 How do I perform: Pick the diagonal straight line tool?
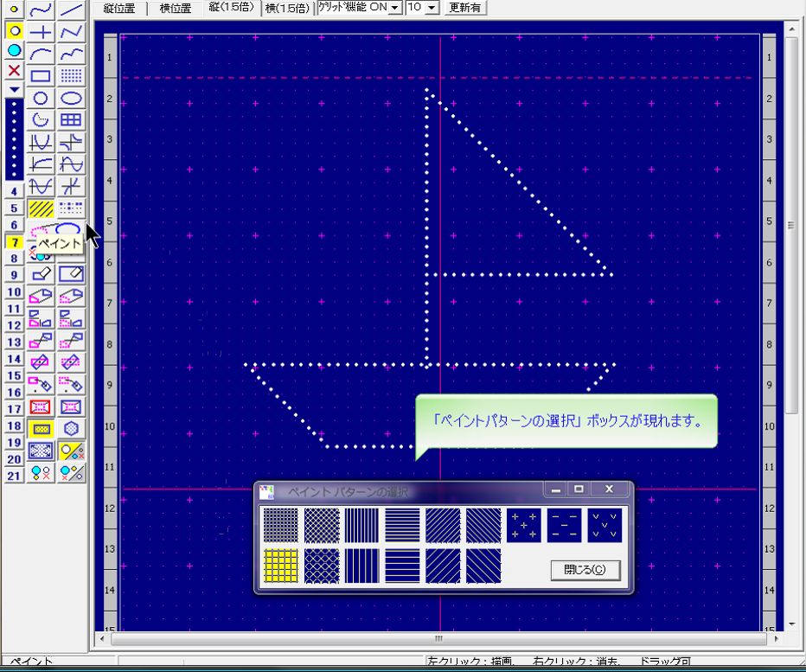72,10
